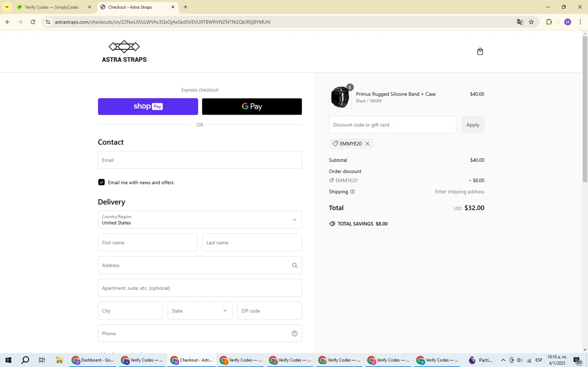Open the phone field help icon
Screen dimensions: 588x367
pyautogui.click(x=295, y=334)
